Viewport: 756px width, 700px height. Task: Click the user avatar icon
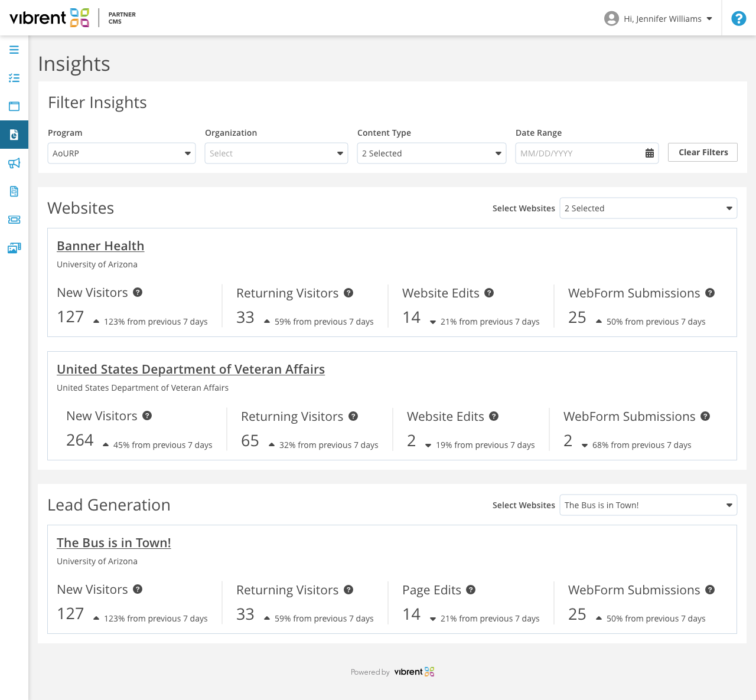click(x=611, y=18)
